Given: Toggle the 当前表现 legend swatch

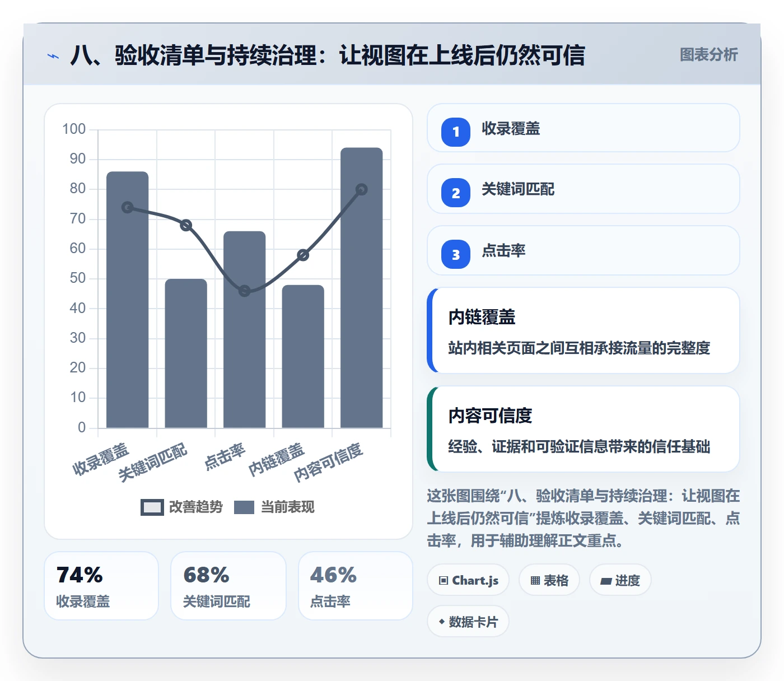Looking at the screenshot, I should point(244,507).
